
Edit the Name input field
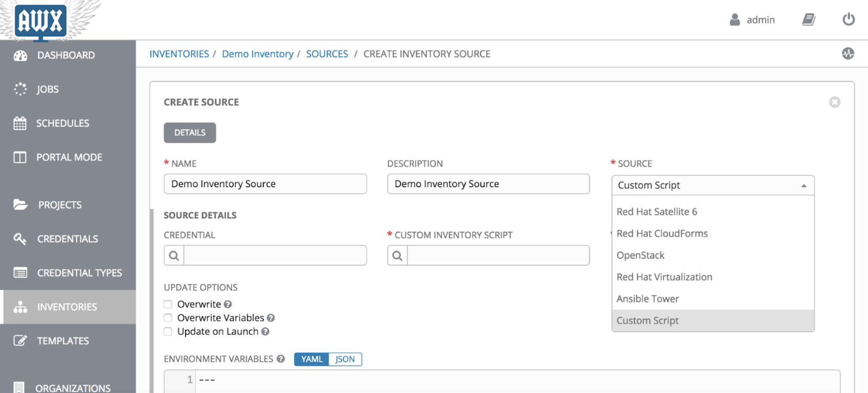265,184
